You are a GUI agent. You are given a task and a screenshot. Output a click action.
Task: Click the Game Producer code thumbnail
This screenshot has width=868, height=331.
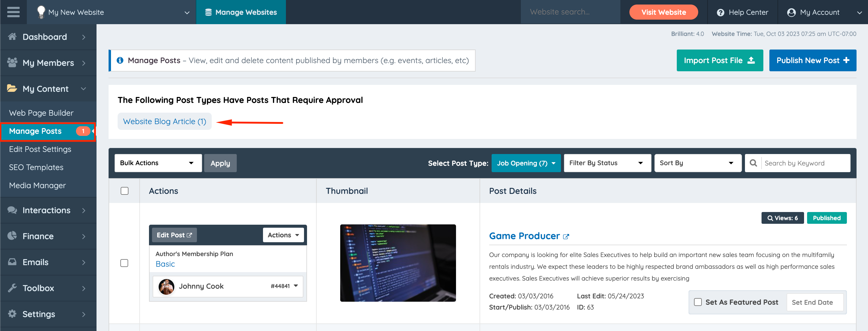point(398,263)
